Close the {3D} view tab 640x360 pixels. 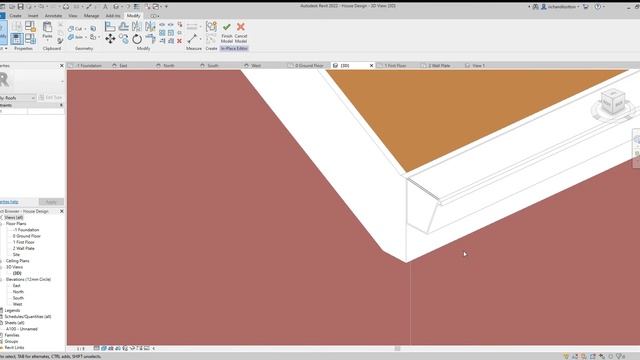click(x=371, y=65)
